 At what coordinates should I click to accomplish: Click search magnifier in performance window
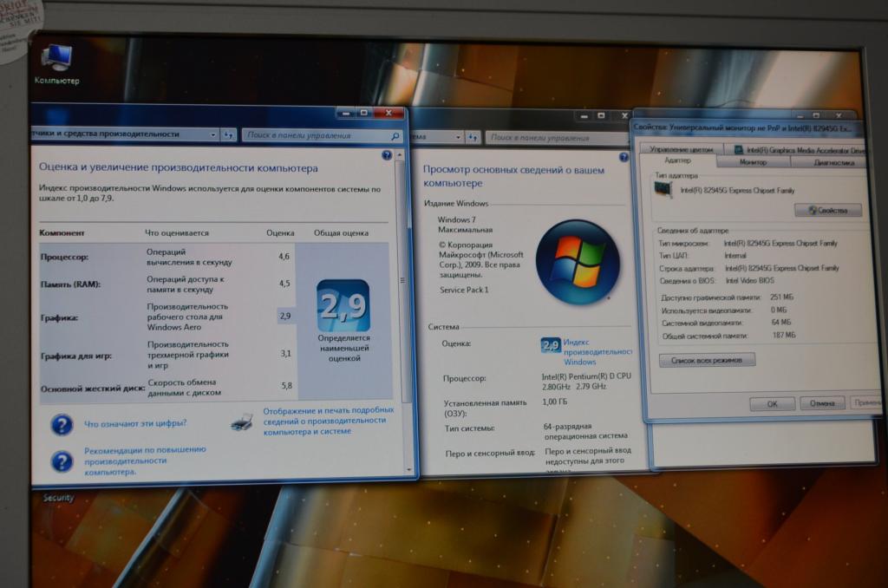tap(395, 136)
